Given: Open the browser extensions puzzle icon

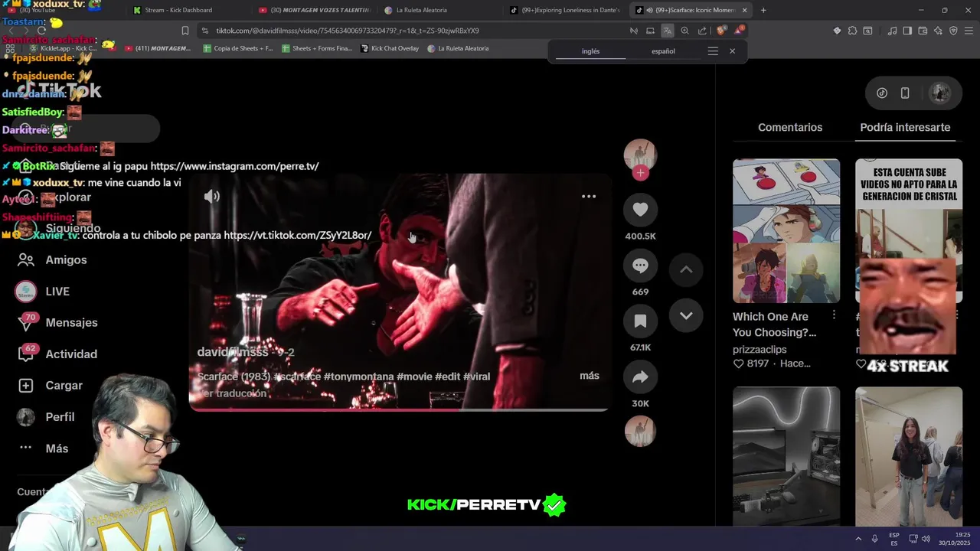Looking at the screenshot, I should [852, 31].
